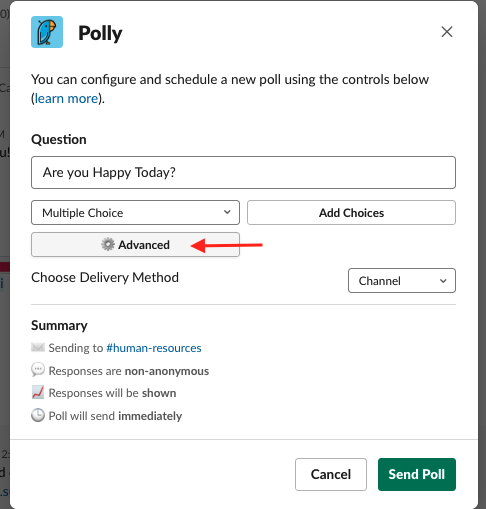Open the learn more link
Viewport: 486px width, 509px height.
(66, 99)
